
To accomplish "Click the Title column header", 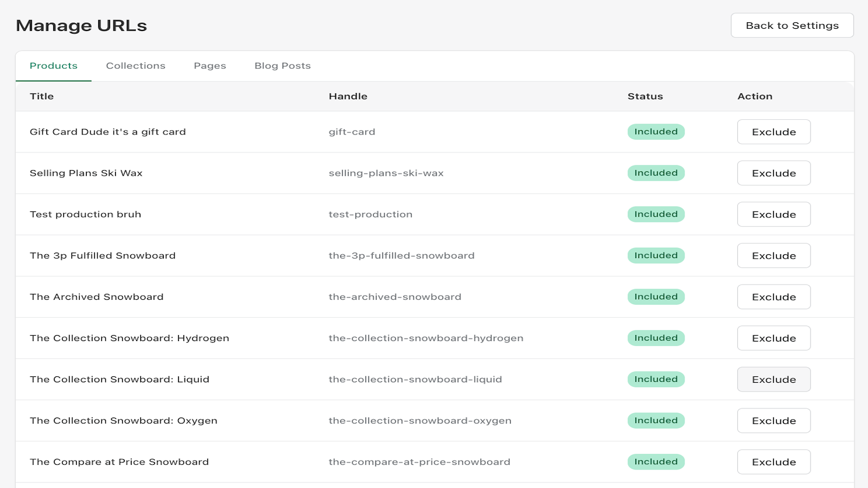I will pos(42,96).
